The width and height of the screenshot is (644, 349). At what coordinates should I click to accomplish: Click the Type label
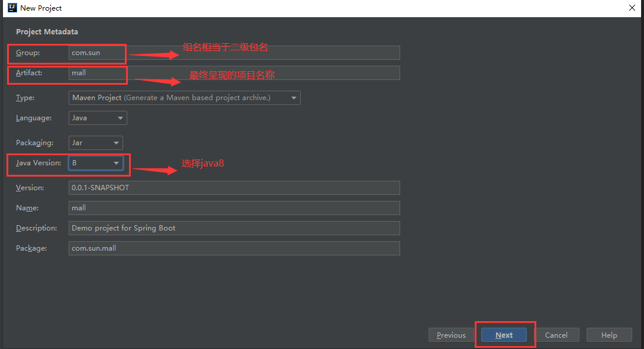click(25, 98)
